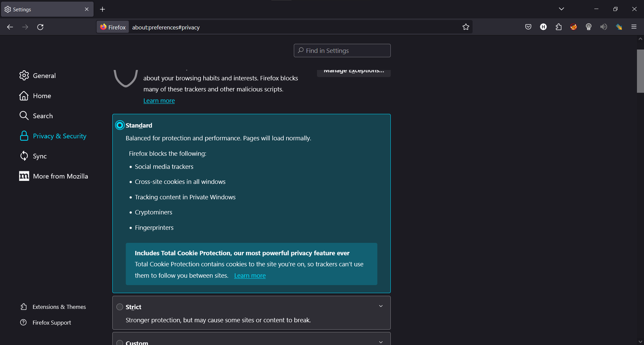Image resolution: width=644 pixels, height=345 pixels.
Task: Click Tracking content in Private Windows text
Action: [185, 197]
